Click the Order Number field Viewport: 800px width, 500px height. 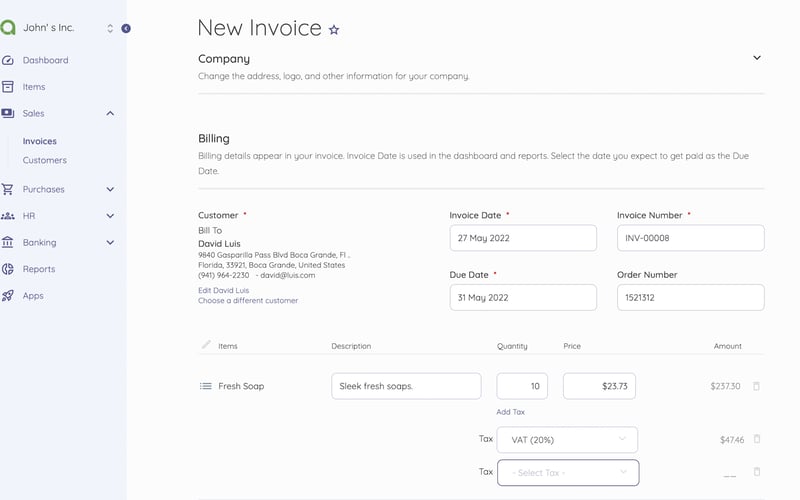[690, 297]
